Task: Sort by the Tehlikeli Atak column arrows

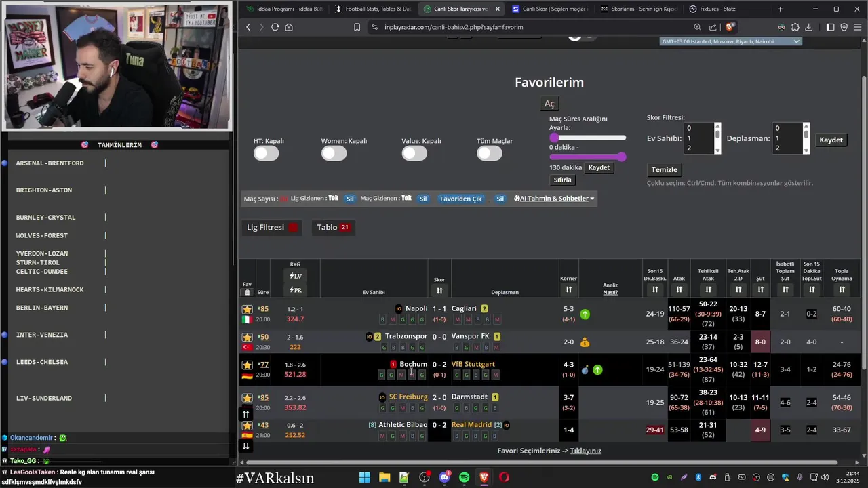Action: [x=708, y=289]
